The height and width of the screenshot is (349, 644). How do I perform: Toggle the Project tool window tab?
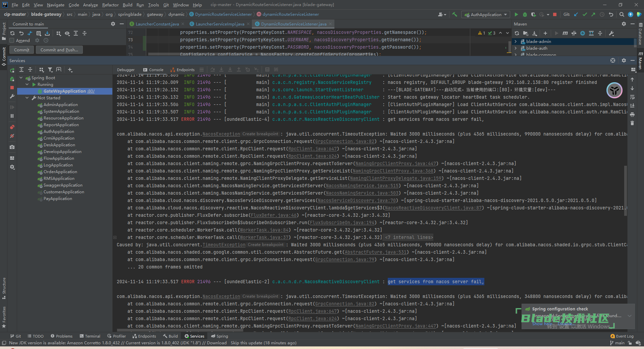(4, 32)
